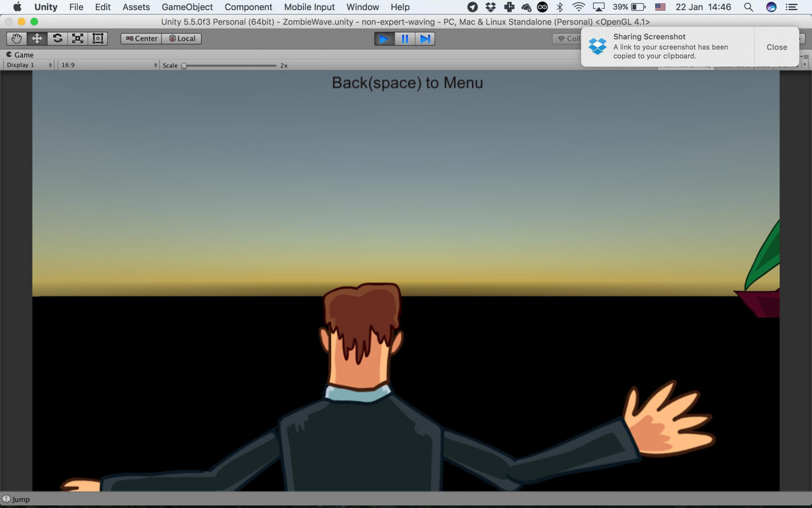Open the GameObject menu
This screenshot has width=812, height=508.
187,7
